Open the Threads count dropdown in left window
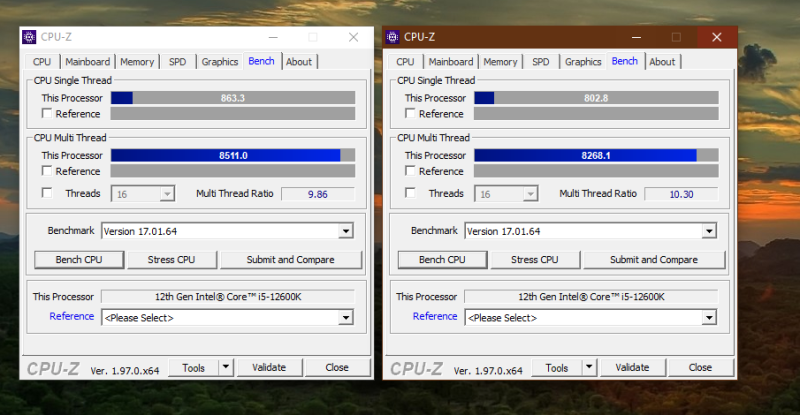This screenshot has width=800, height=415. click(143, 194)
